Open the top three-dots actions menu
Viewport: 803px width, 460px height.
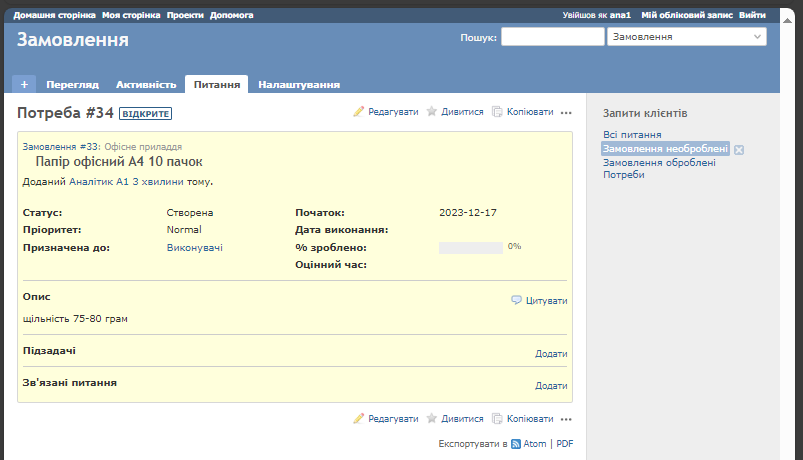point(566,112)
